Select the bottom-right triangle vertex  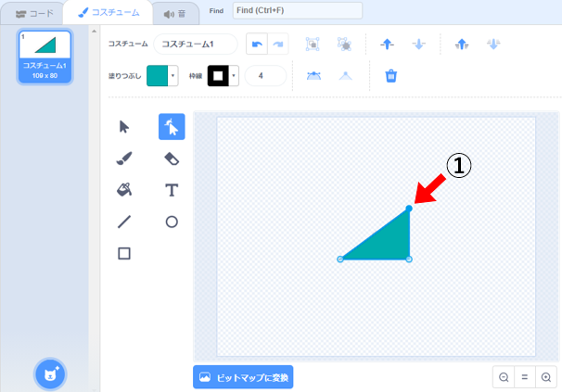coord(409,259)
